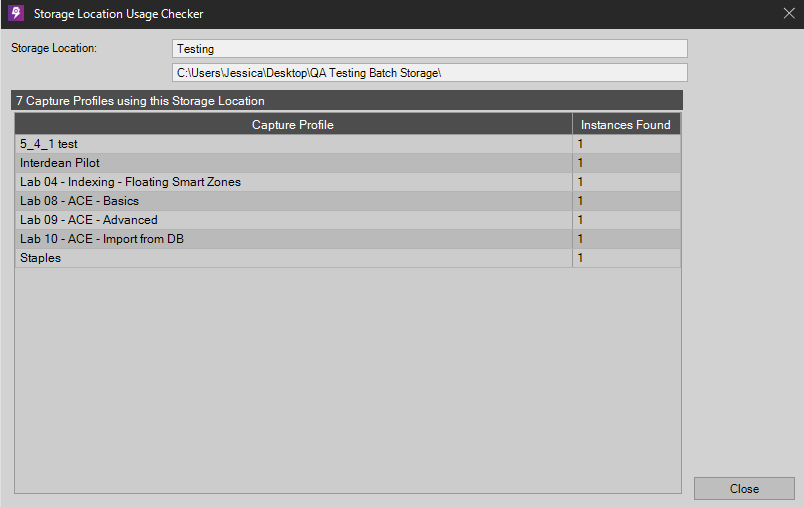Screen dimensions: 804x507
Task: Click the instances count for Lab 04 row
Action: coord(627,182)
